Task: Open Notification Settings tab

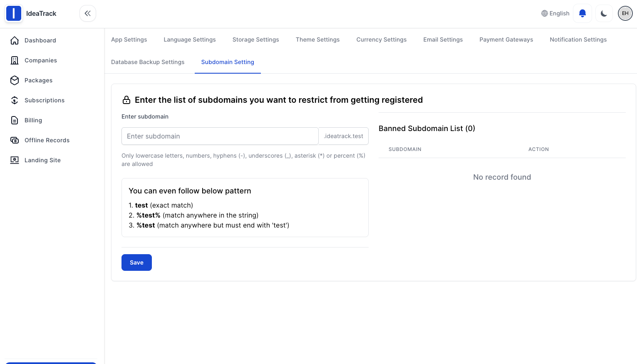Action: pos(578,40)
